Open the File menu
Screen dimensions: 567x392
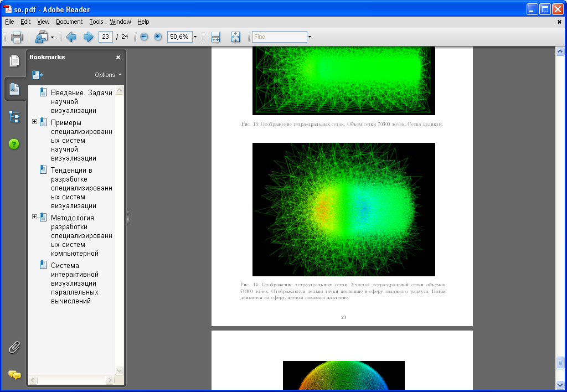click(9, 22)
